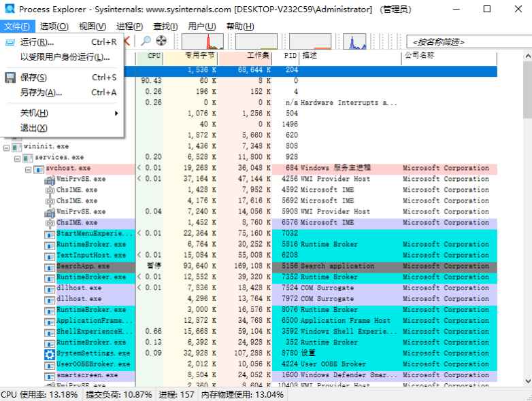The height and width of the screenshot is (401, 532).
Task: Click the vertical scrollbar up arrow
Action: tap(528, 56)
